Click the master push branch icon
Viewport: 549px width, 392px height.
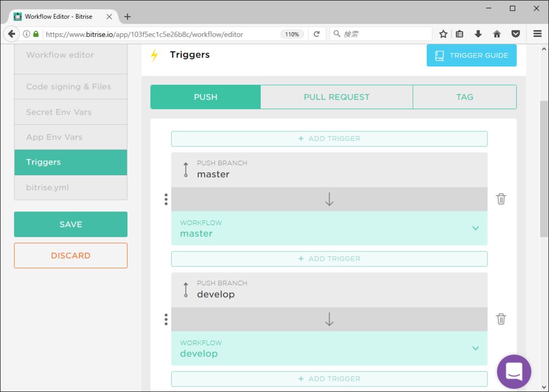tap(186, 170)
